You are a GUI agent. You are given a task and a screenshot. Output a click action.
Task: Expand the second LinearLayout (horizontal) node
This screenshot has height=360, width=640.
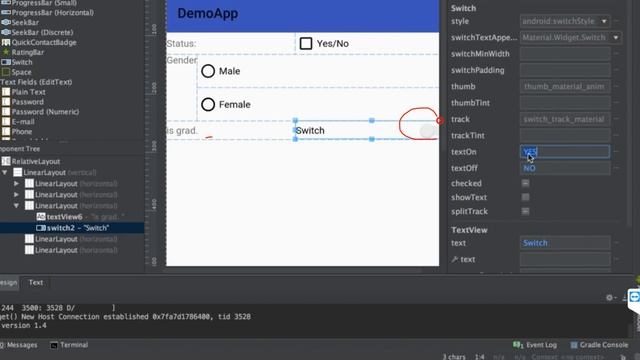(16, 195)
